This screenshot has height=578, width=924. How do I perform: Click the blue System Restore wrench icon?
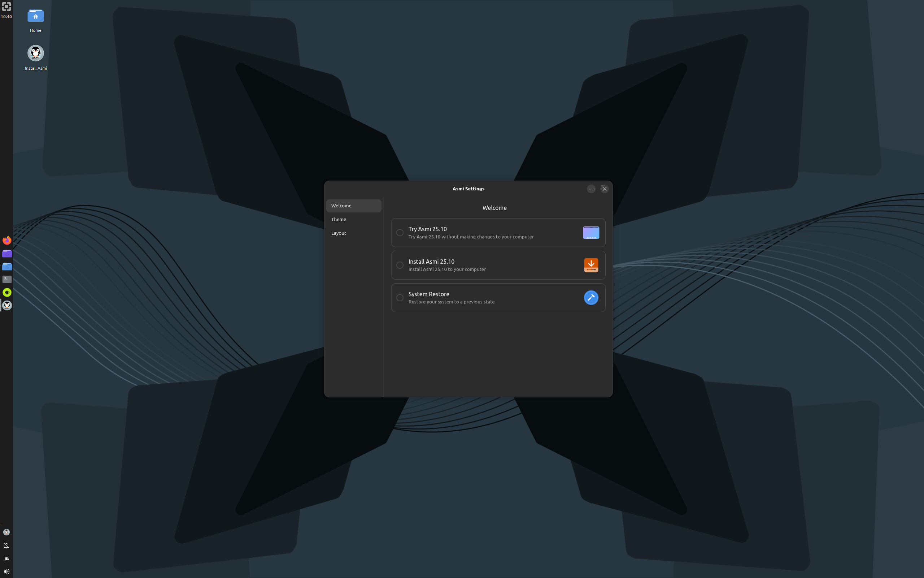point(591,298)
